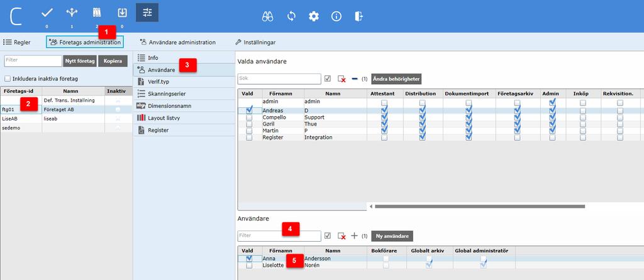
Task: Select all icon beside lower Filter field
Action: pos(327,235)
